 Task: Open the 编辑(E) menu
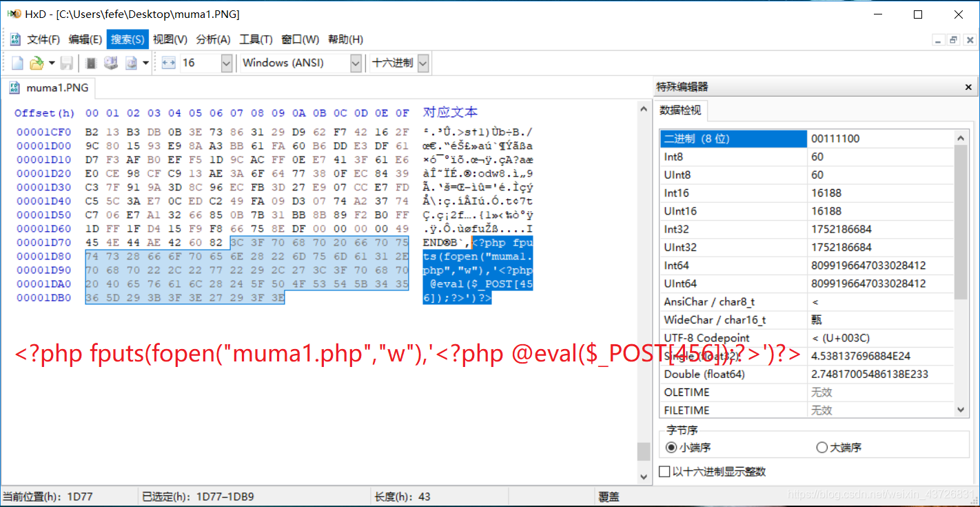85,39
